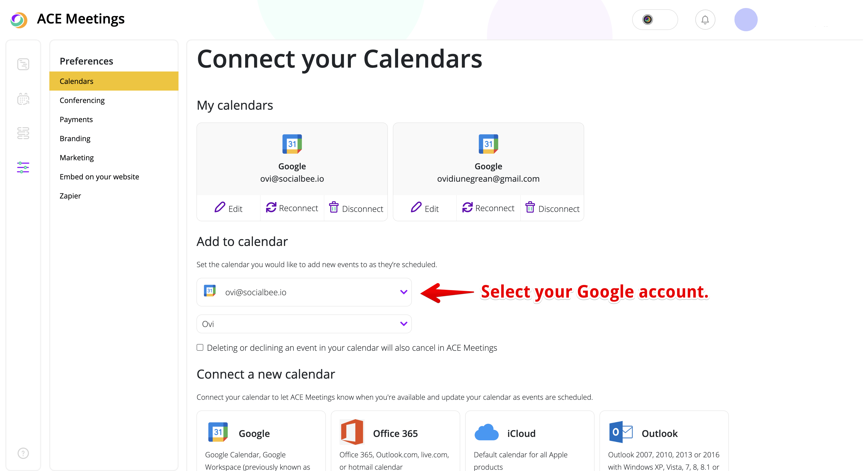The height and width of the screenshot is (471, 868).
Task: Open the top document icon in sidebar
Action: point(23,64)
